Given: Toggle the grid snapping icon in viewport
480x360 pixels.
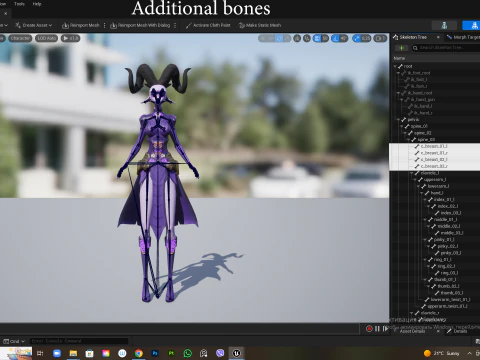Looking at the screenshot, I should pyautogui.click(x=316, y=39).
